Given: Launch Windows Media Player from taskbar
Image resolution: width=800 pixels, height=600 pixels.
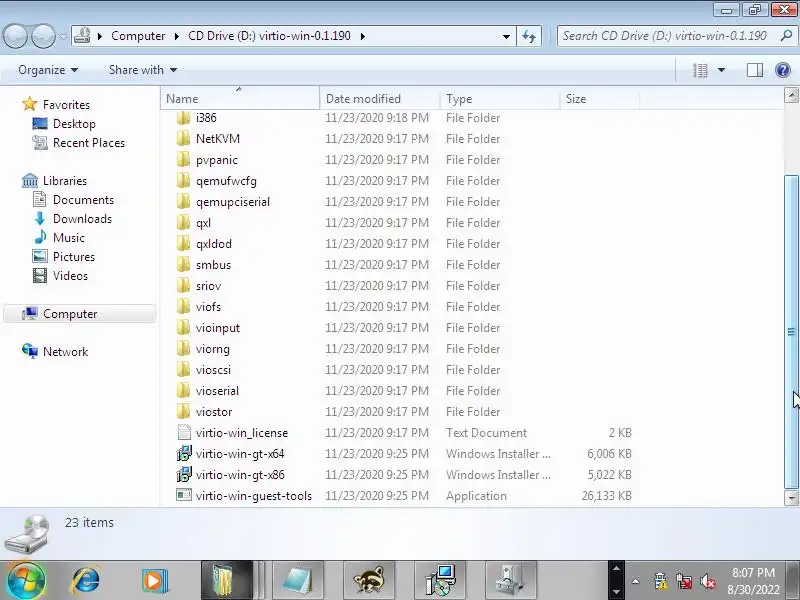Looking at the screenshot, I should (x=154, y=581).
